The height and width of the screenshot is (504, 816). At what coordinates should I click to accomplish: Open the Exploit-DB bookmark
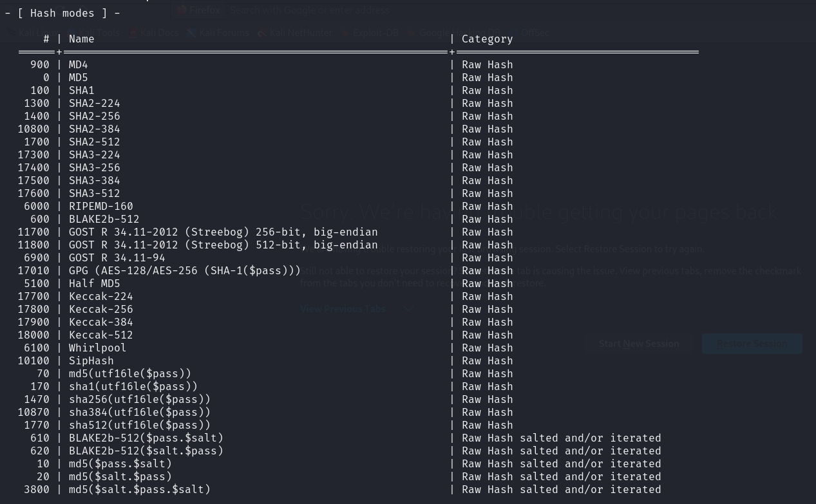coord(375,33)
